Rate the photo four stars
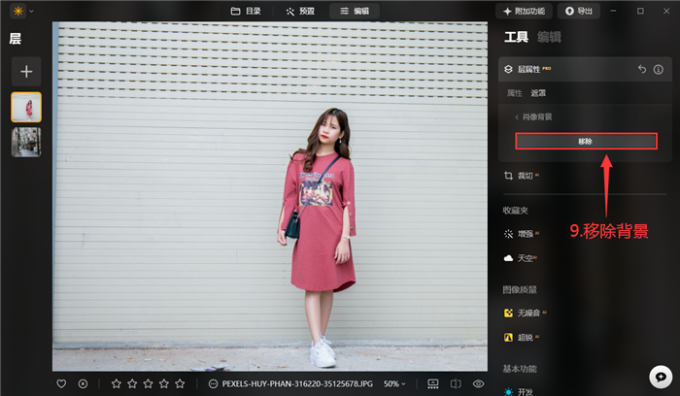Viewport: 680px width, 396px height. click(164, 384)
